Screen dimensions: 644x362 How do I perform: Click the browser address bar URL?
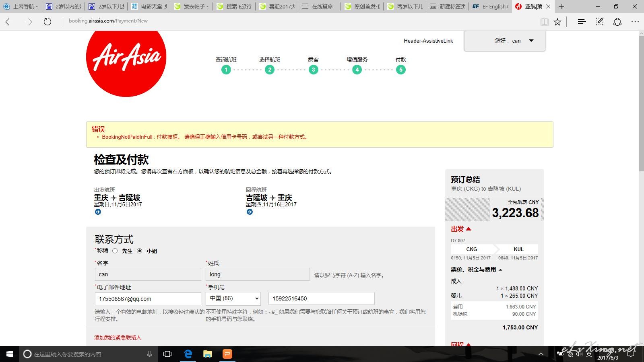(x=108, y=21)
